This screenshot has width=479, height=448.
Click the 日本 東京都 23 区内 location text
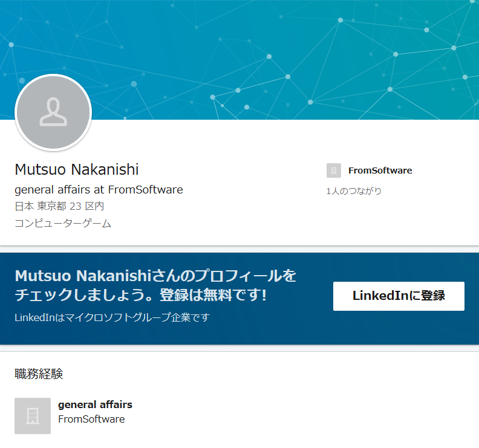[x=59, y=206]
